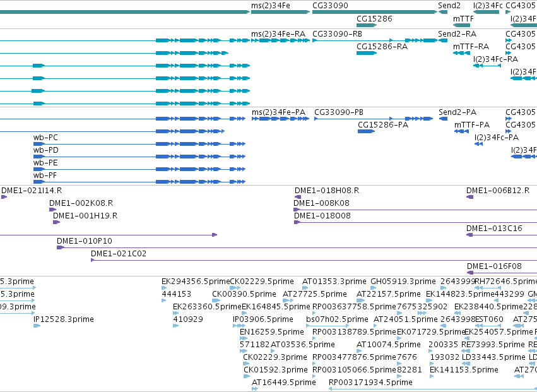Screen dimensions: 537x392
Task: Select the AT22157.5prime EST label
Action: click(389, 294)
